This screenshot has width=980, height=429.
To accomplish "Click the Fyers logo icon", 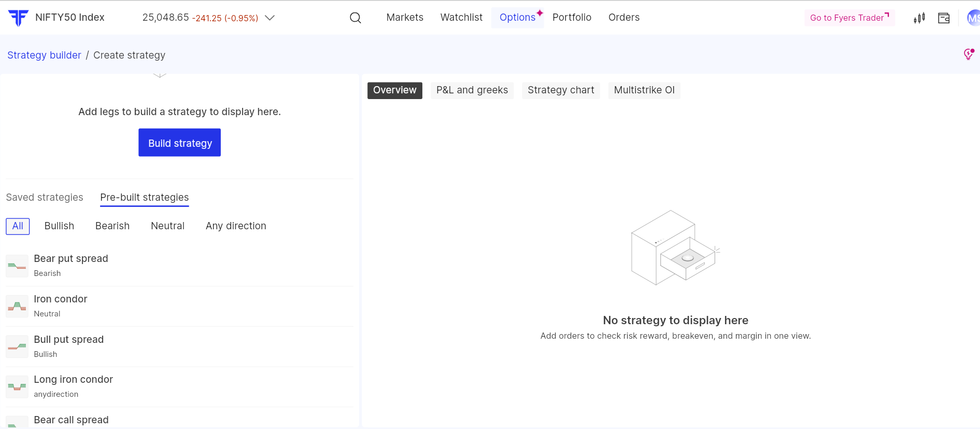I will (18, 18).
